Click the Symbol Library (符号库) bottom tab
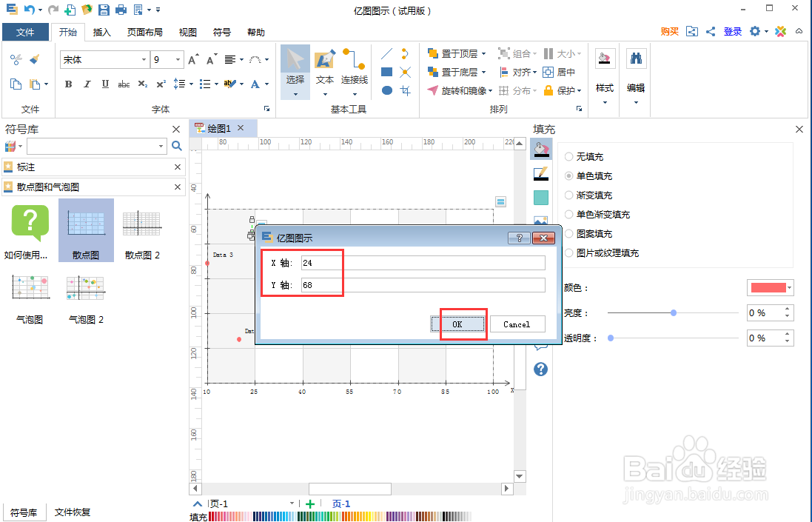Image resolution: width=812 pixels, height=522 pixels. pyautogui.click(x=24, y=512)
